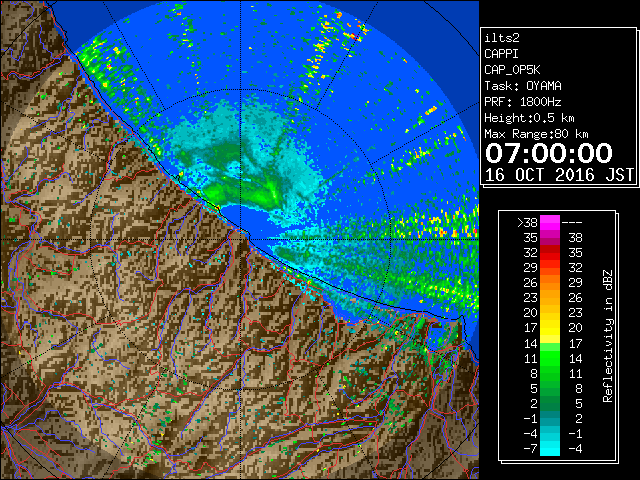Pick the cyan legend swatch beside -7
The width and height of the screenshot is (640, 480).
coord(550,448)
